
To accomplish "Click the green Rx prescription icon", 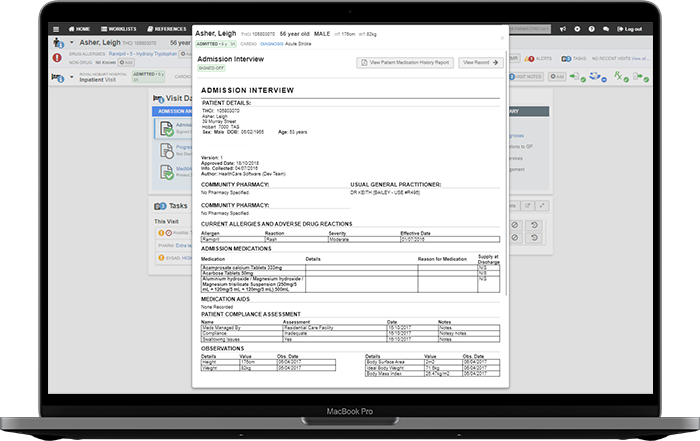I will (x=617, y=76).
